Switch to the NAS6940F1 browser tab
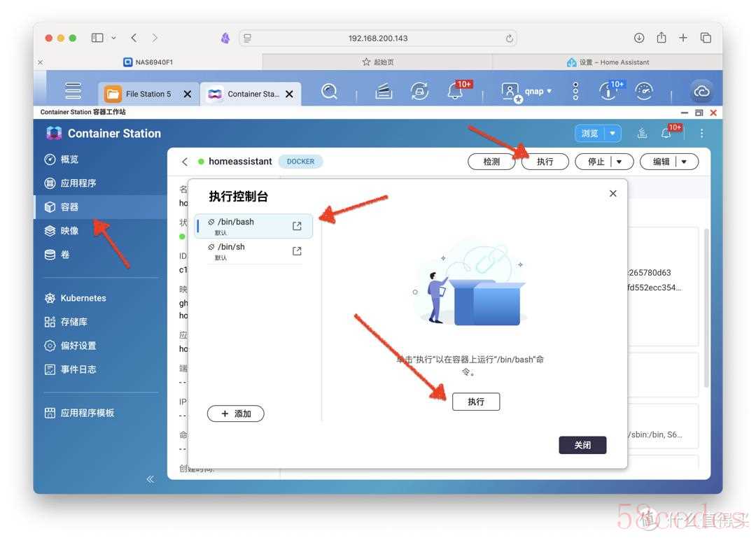756x538 pixels. [148, 62]
